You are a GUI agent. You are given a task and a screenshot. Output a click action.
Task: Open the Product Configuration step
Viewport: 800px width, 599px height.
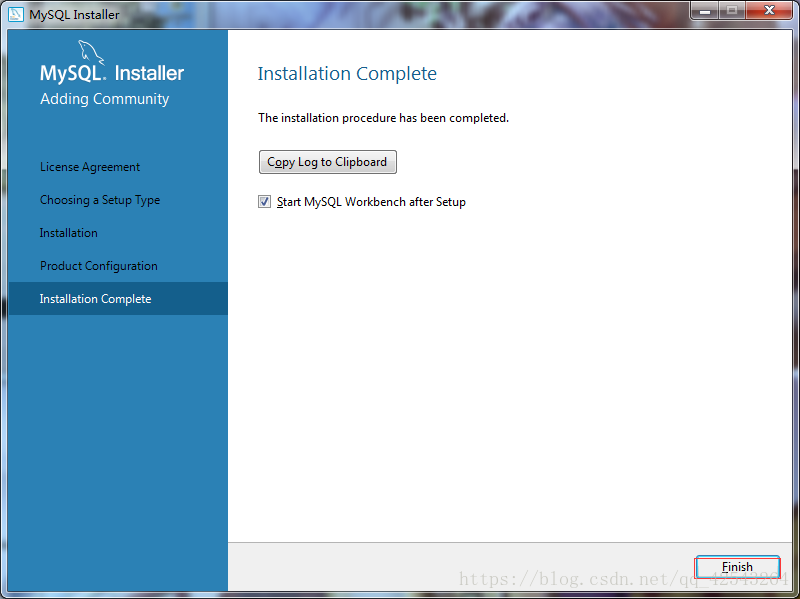tap(99, 266)
